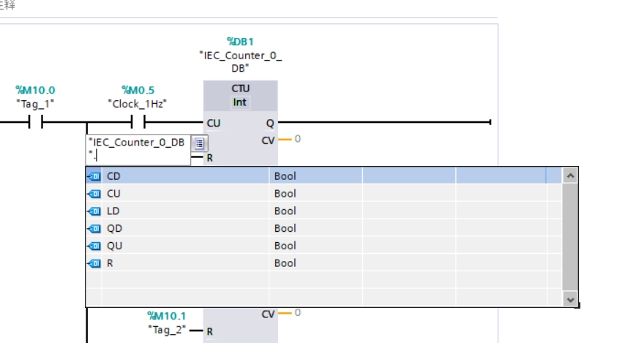This screenshot has height=343, width=644.
Task: Click the tag icon beside LD
Action: pos(93,211)
